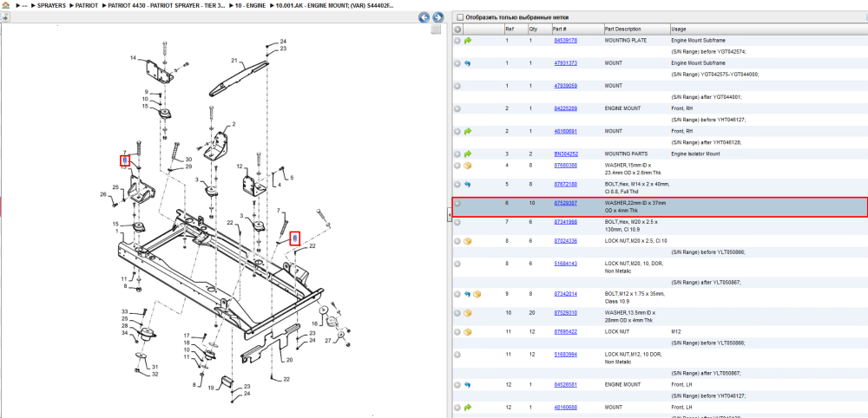This screenshot has height=418, width=868.
Task: Click the box icon for part 87024336
Action: coord(468,241)
